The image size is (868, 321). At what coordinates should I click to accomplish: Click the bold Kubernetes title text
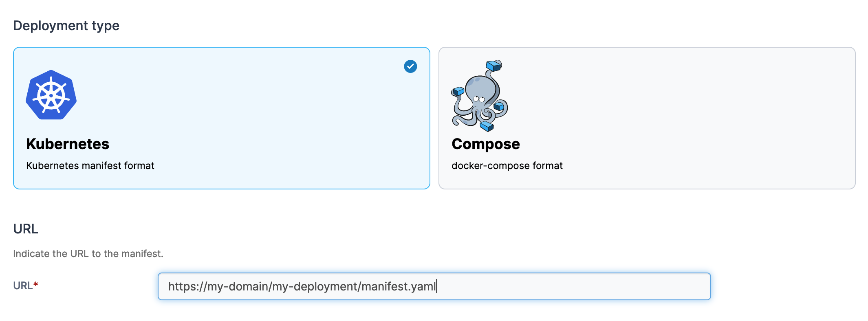coord(68,144)
